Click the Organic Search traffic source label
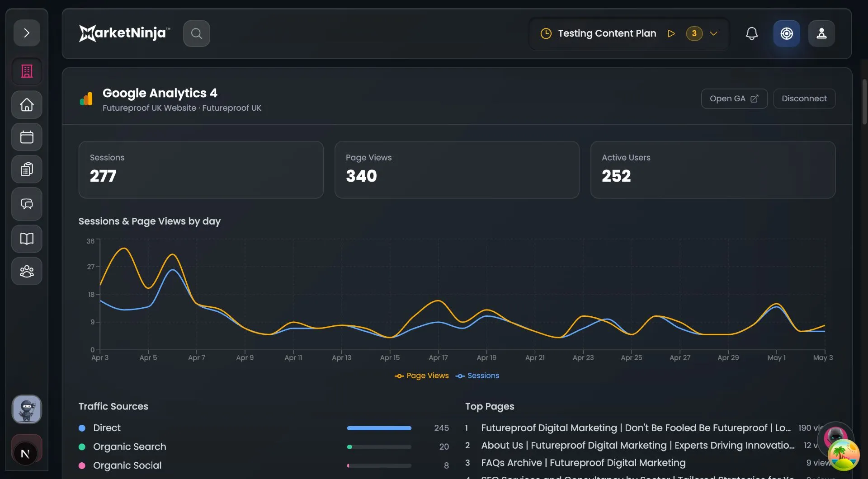Screen dimensions: 868x479 pyautogui.click(x=130, y=447)
